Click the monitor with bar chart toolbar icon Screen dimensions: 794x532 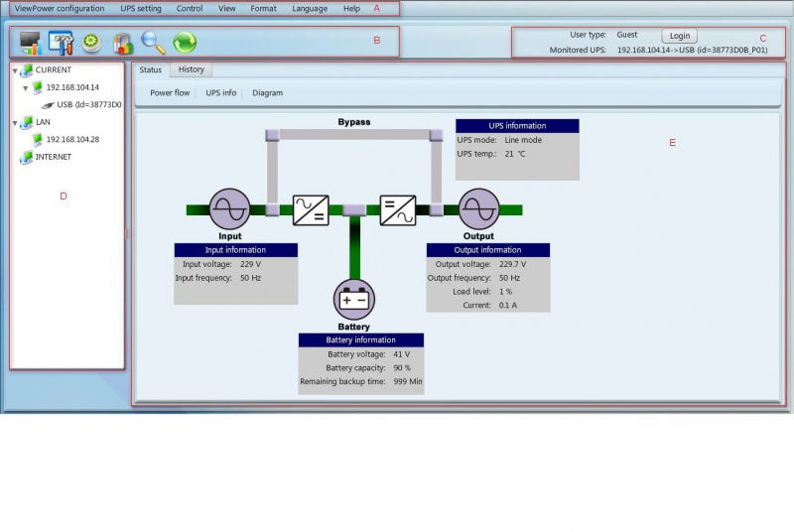tap(31, 43)
